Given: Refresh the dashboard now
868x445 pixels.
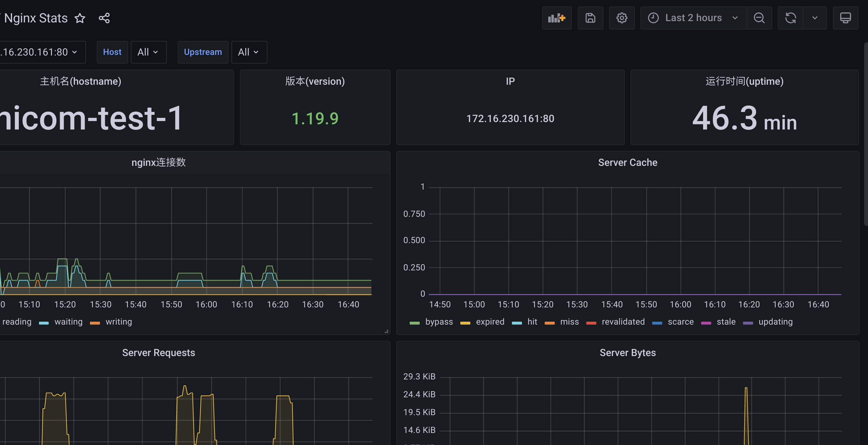Looking at the screenshot, I should pyautogui.click(x=790, y=18).
